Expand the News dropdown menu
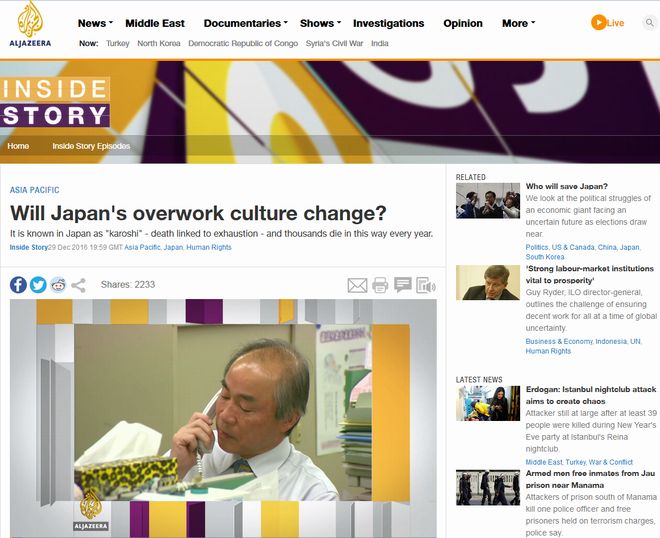The height and width of the screenshot is (538, 660). tap(95, 23)
